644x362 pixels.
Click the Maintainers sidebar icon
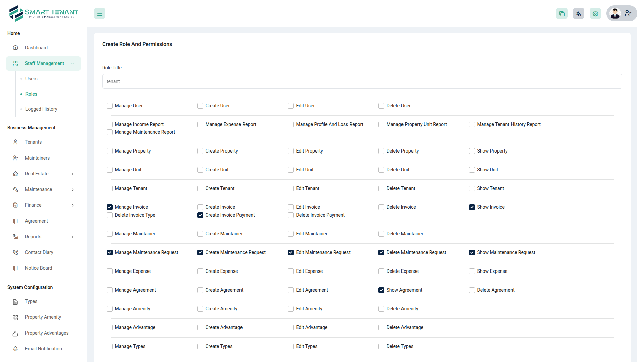coord(15,158)
